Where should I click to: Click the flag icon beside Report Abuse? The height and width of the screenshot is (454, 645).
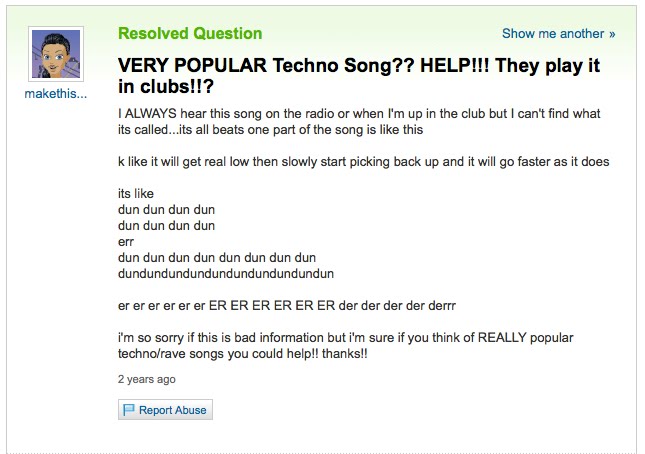click(129, 410)
